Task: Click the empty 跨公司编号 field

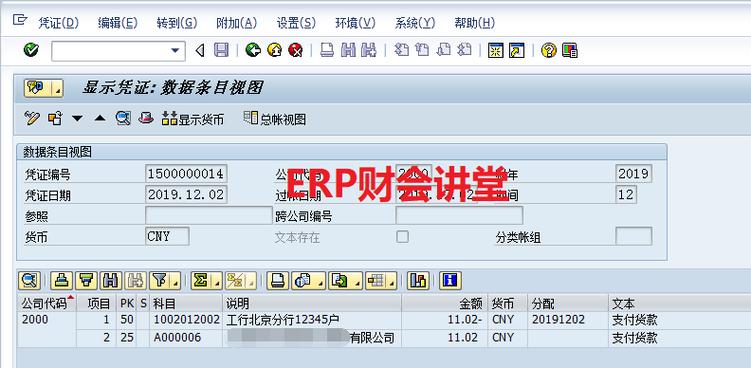Action: [459, 216]
